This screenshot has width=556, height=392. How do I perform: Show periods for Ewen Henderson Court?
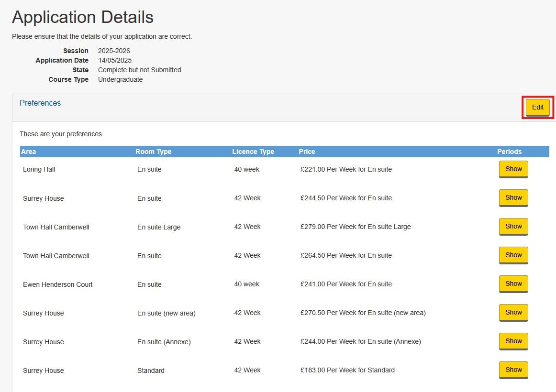pyautogui.click(x=513, y=283)
